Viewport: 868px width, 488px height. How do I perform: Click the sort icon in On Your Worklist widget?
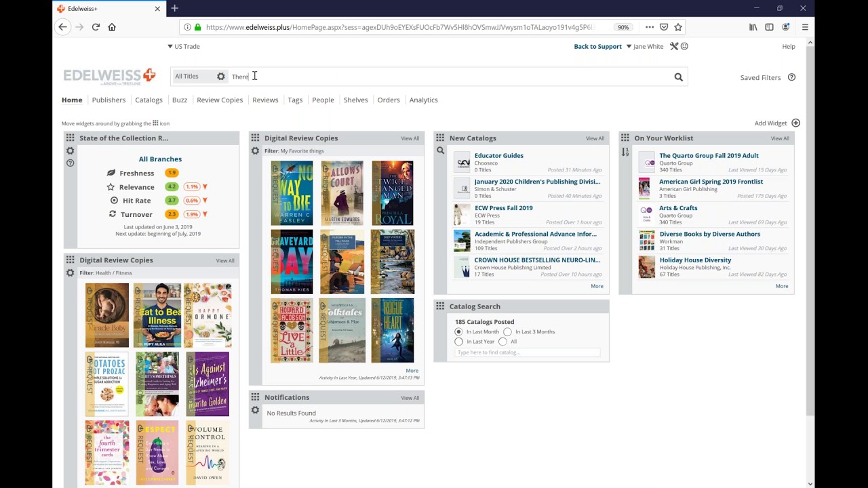(x=625, y=152)
